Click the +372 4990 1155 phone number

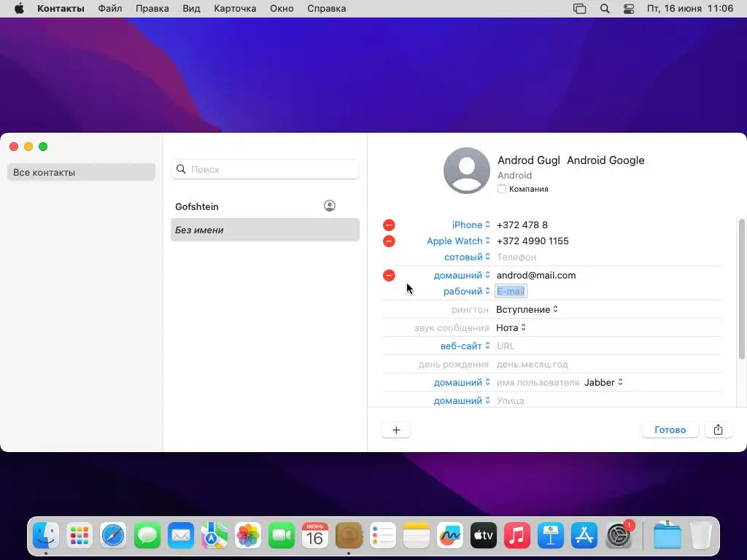pos(533,241)
